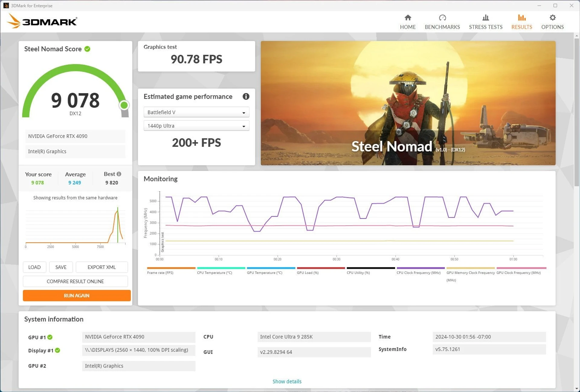Toggle the CPU Utility (%) legend item
This screenshot has height=392, width=580.
pyautogui.click(x=371, y=271)
